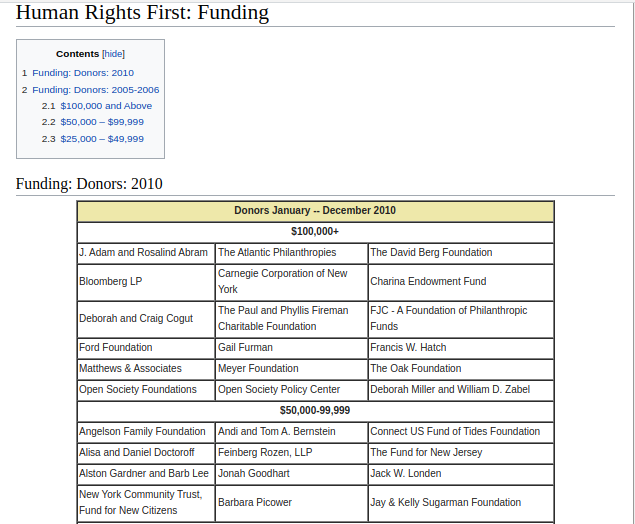The image size is (635, 524).
Task: Click the Contents box title
Action: tap(77, 54)
